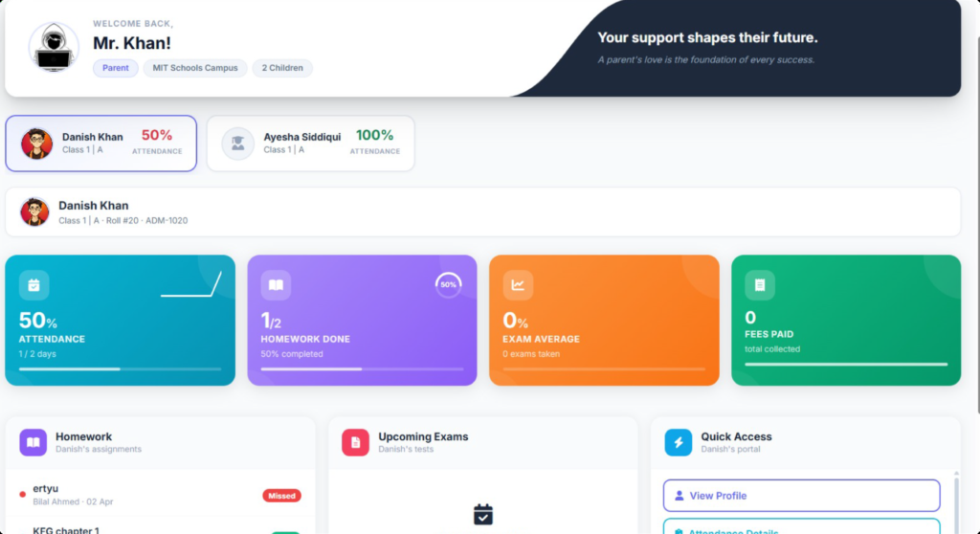Click Danish Khan's avatar in the child tab
The width and height of the screenshot is (980, 534).
click(37, 144)
